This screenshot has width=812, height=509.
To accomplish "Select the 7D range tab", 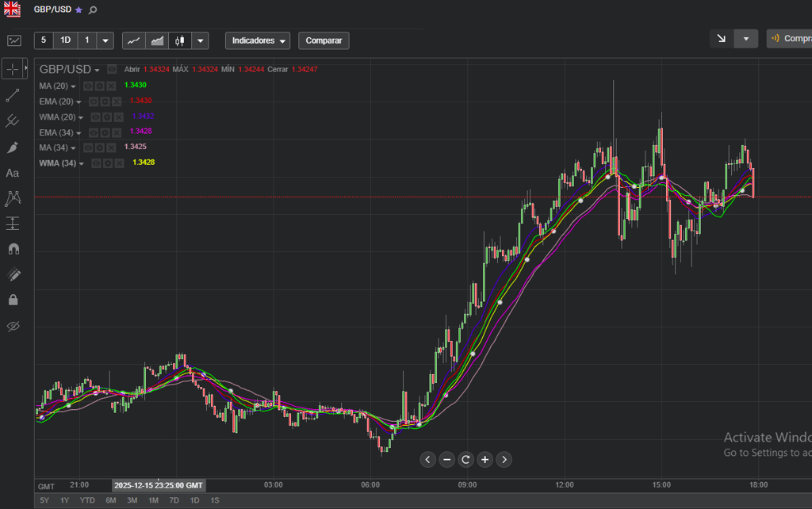I will click(x=174, y=500).
